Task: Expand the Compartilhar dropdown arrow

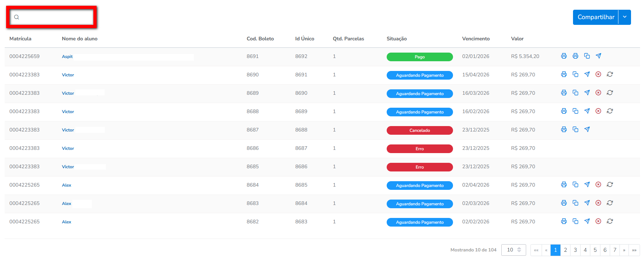Action: click(x=625, y=17)
